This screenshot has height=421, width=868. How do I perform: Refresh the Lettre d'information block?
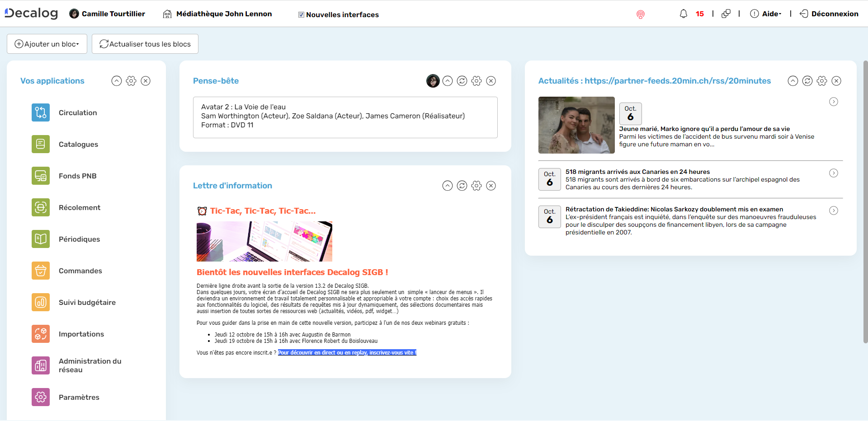[x=462, y=185]
